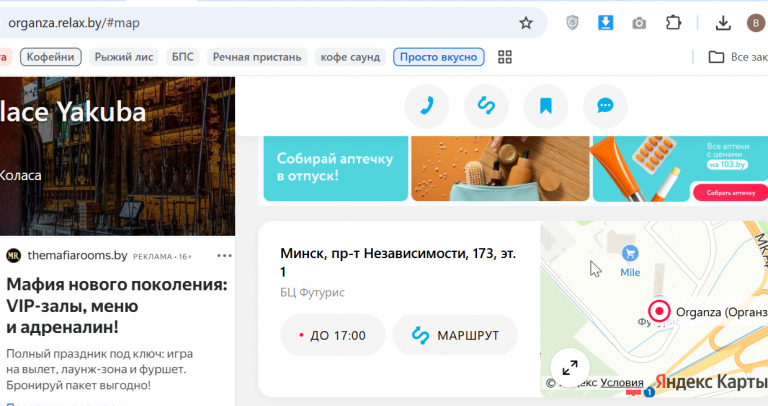
Task: Bookmark this page with the star icon
Action: point(526,23)
